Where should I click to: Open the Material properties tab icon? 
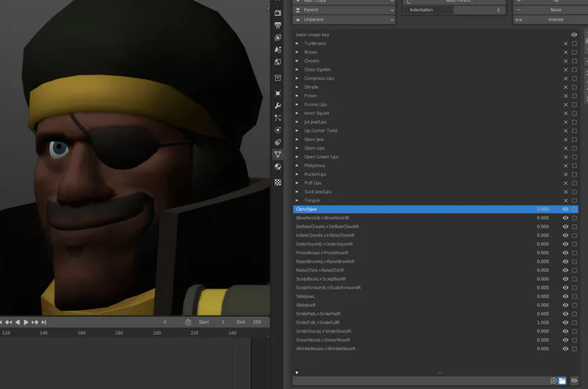point(278,166)
